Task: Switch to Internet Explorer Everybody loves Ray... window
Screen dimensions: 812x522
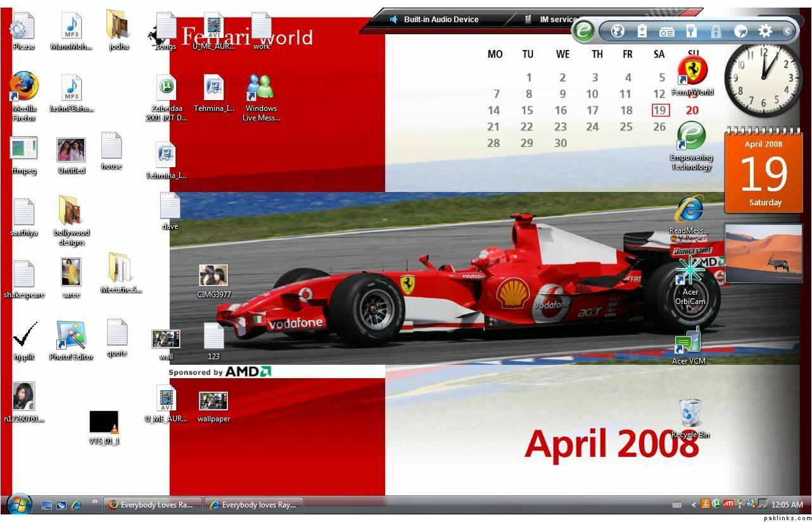Action: point(253,505)
